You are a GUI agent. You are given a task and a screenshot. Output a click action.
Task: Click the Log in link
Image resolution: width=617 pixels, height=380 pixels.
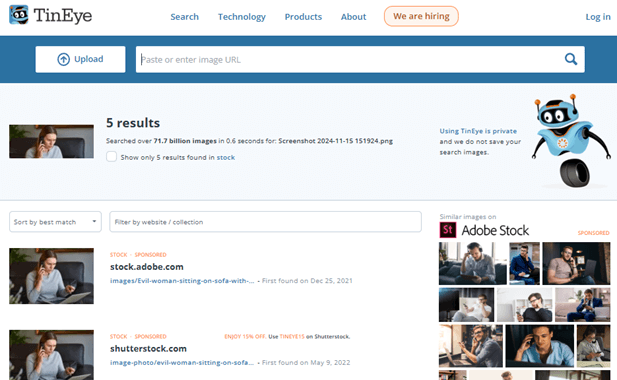coord(598,17)
